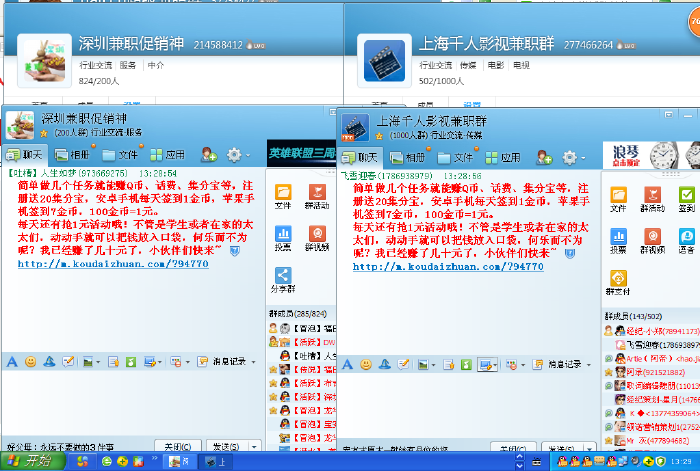Click the emoji smiley in the 上海千人影视兼职群 chat toolbar
This screenshot has height=471, width=700.
[366, 365]
